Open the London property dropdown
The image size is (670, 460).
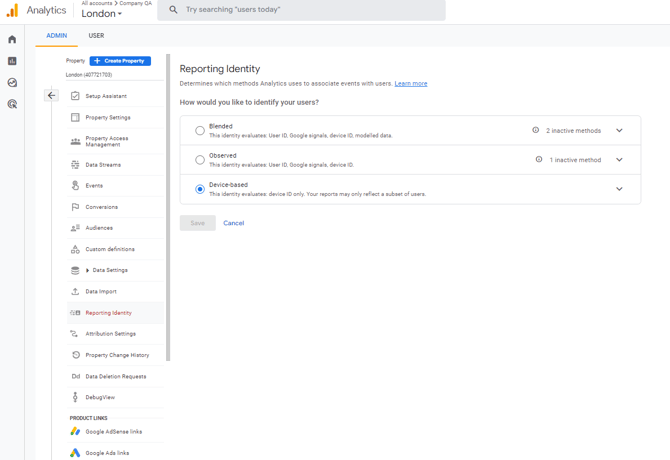[102, 14]
